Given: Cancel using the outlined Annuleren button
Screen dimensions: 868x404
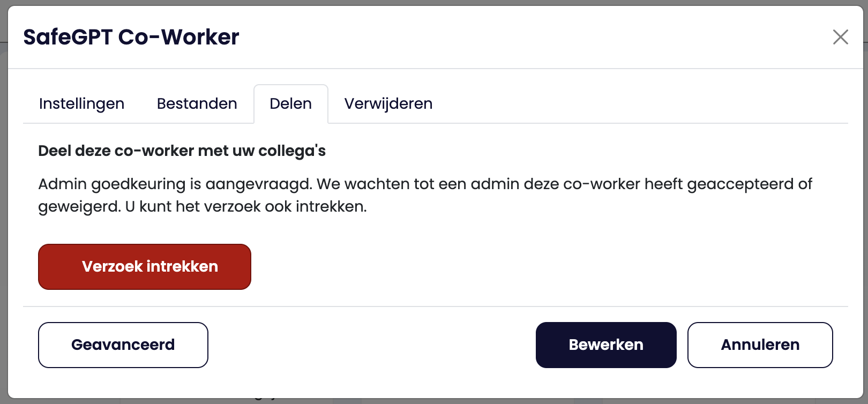Looking at the screenshot, I should (x=760, y=345).
